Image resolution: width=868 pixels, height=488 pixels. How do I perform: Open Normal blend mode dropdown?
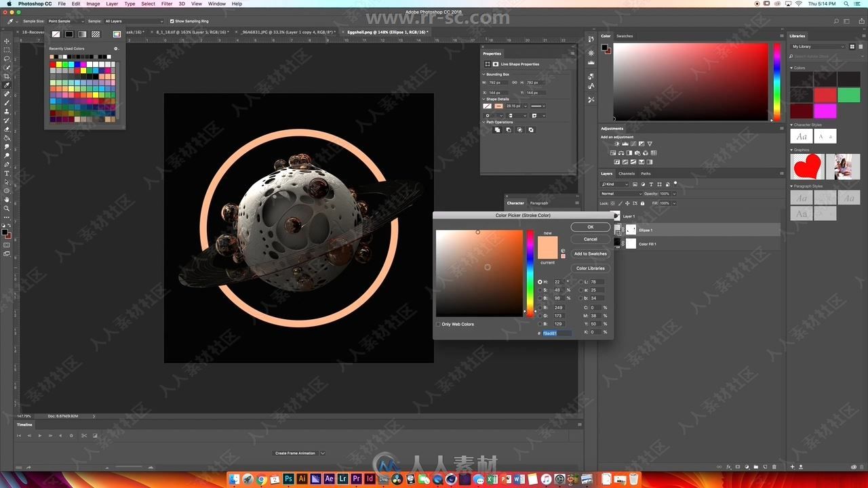(622, 194)
